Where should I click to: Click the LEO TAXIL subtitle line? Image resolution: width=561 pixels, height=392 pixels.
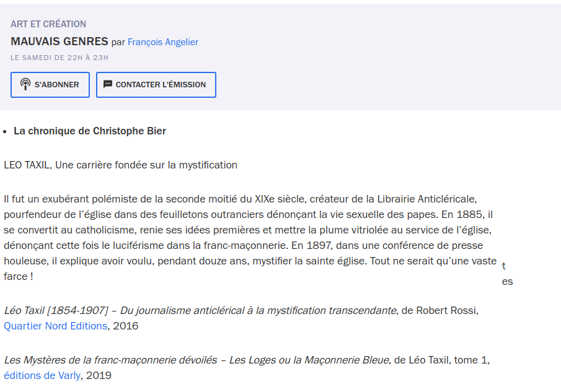pyautogui.click(x=121, y=165)
